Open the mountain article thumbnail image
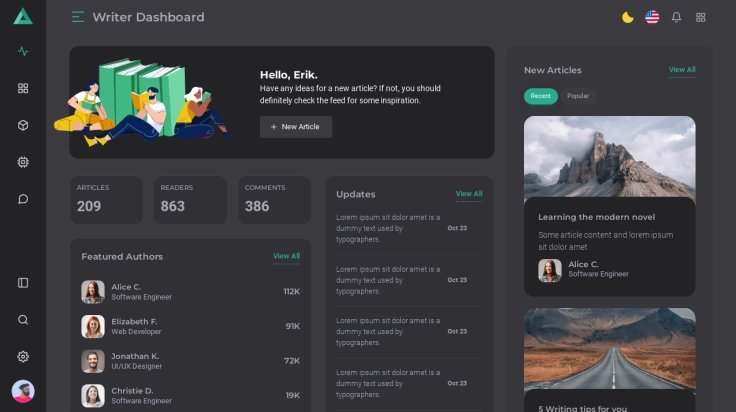This screenshot has width=736, height=412. (x=609, y=156)
